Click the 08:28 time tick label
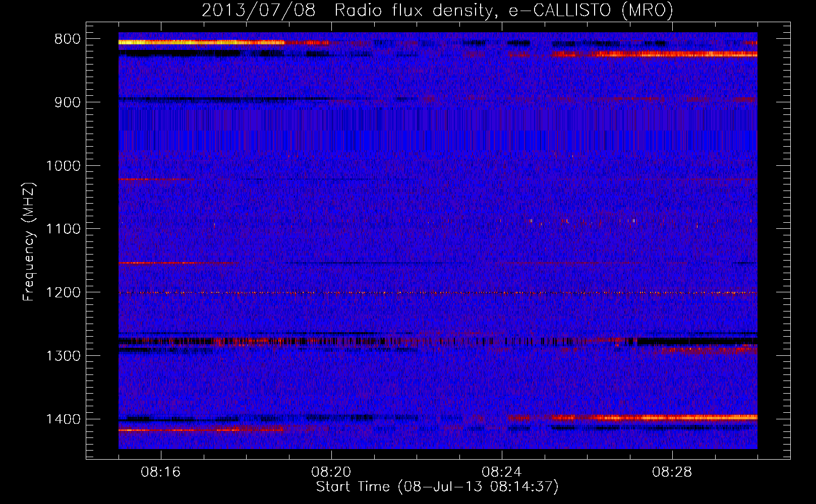This screenshot has width=816, height=504. [x=672, y=472]
